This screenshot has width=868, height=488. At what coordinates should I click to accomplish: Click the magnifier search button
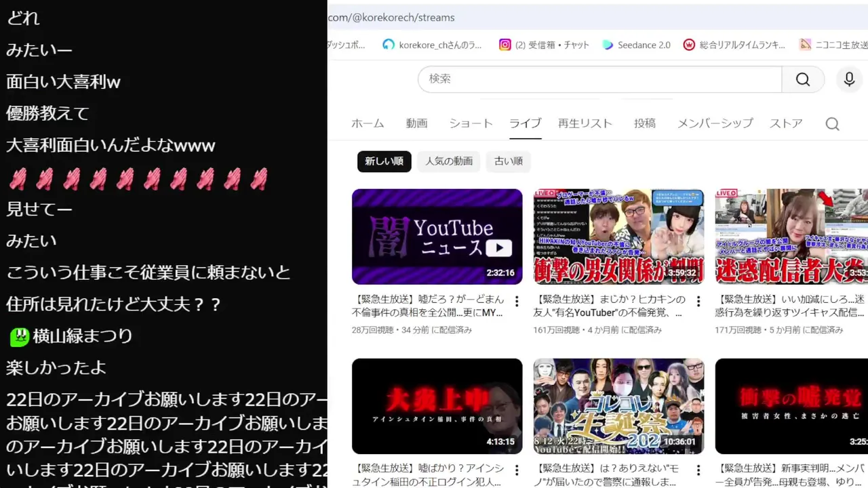803,79
